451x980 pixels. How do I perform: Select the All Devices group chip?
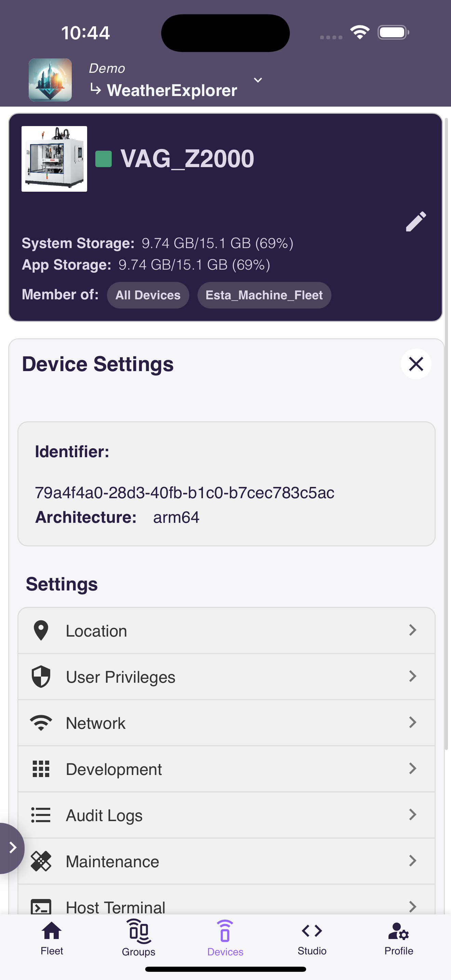148,295
